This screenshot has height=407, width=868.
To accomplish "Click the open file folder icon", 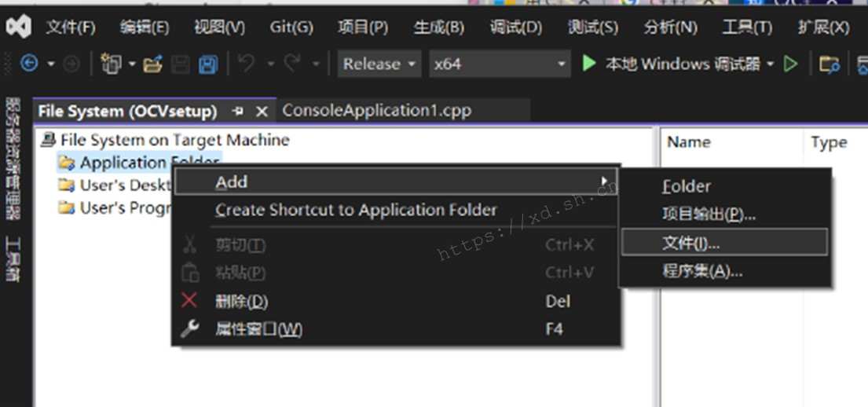I will click(153, 64).
